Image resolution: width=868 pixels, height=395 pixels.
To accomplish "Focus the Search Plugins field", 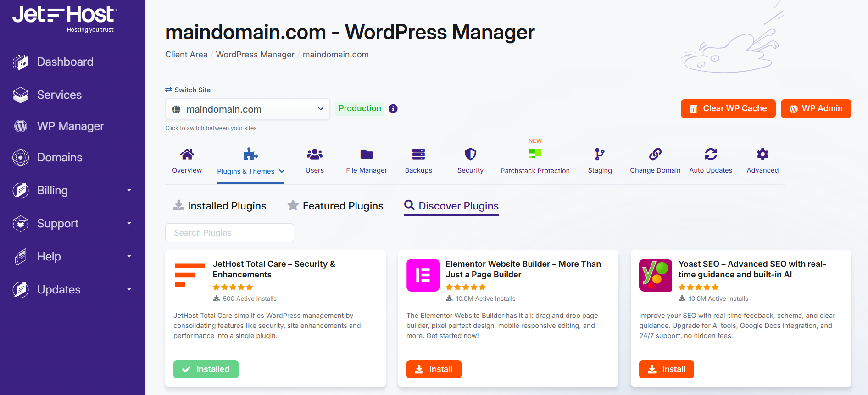I will pyautogui.click(x=229, y=233).
